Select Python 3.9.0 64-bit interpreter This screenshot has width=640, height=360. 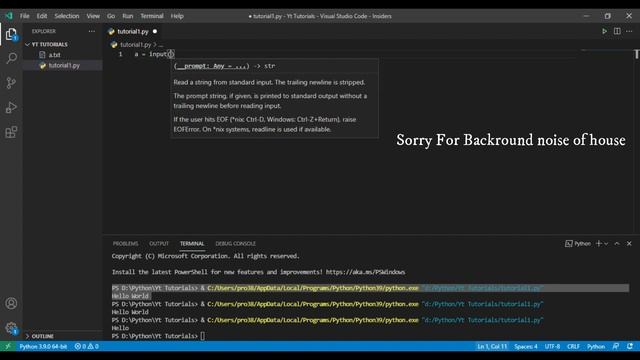click(43, 347)
